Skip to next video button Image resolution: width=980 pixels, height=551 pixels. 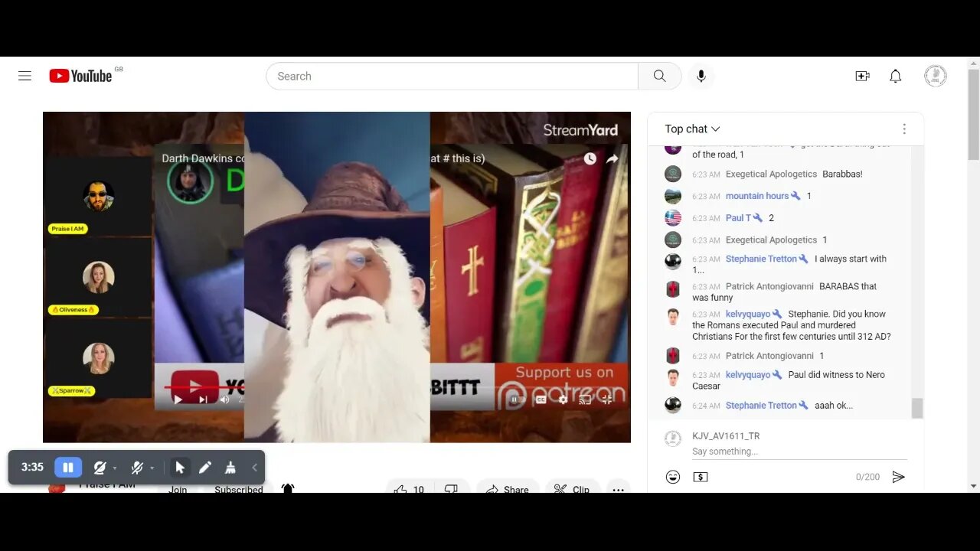(203, 399)
